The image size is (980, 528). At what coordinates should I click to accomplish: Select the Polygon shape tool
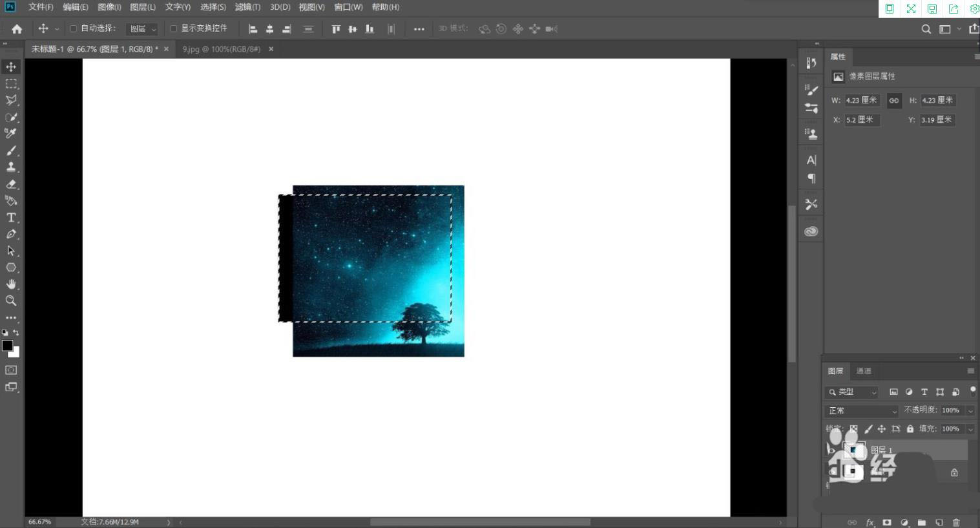point(11,268)
